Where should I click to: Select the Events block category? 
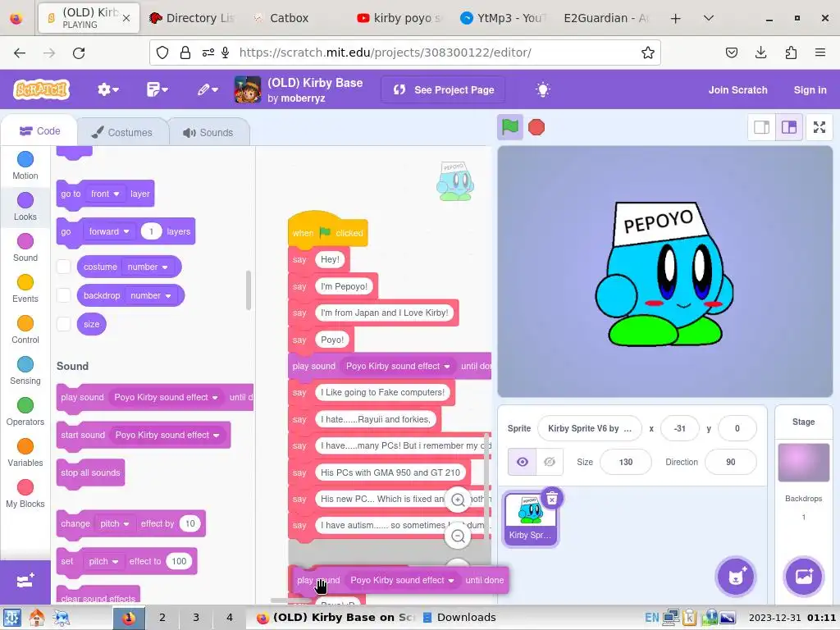point(25,289)
